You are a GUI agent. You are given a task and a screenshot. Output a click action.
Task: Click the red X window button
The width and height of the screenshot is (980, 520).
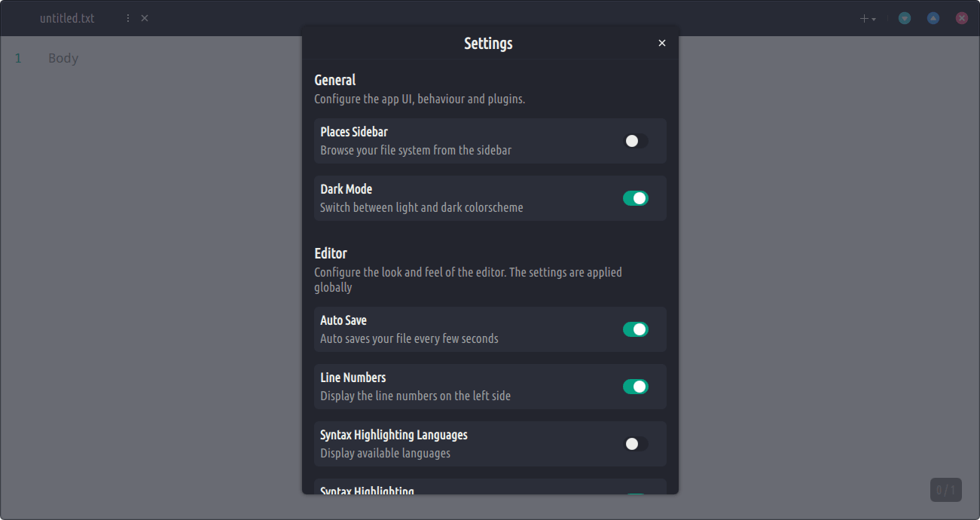pyautogui.click(x=962, y=18)
